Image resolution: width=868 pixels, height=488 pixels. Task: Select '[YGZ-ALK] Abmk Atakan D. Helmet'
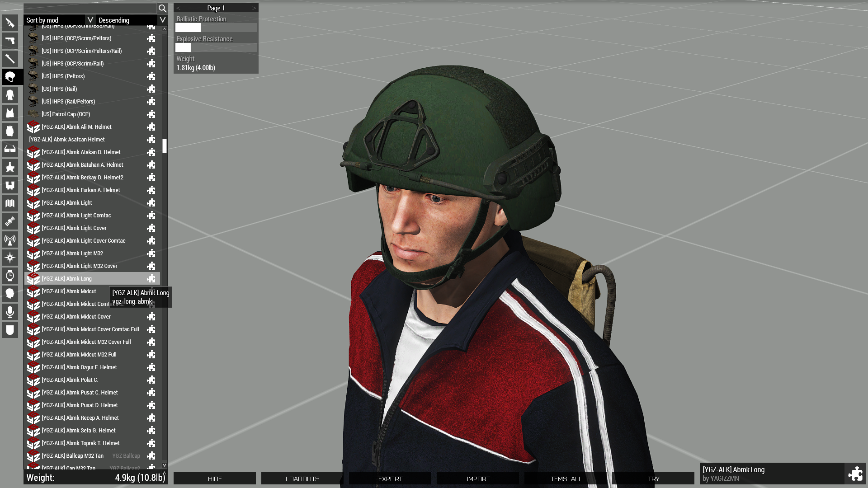pyautogui.click(x=92, y=152)
